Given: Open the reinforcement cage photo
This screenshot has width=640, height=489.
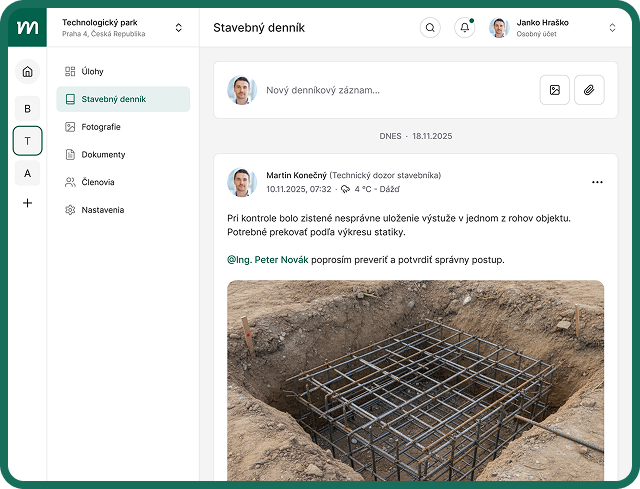Looking at the screenshot, I should [416, 380].
